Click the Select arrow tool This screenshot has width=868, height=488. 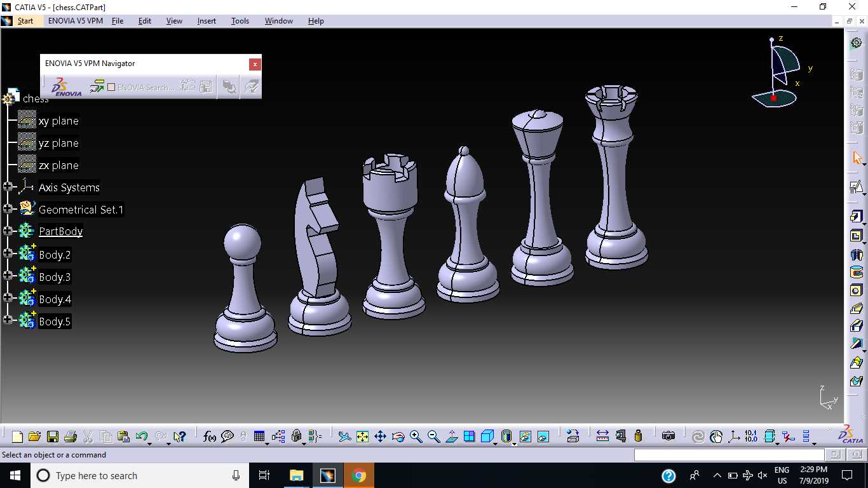click(856, 158)
